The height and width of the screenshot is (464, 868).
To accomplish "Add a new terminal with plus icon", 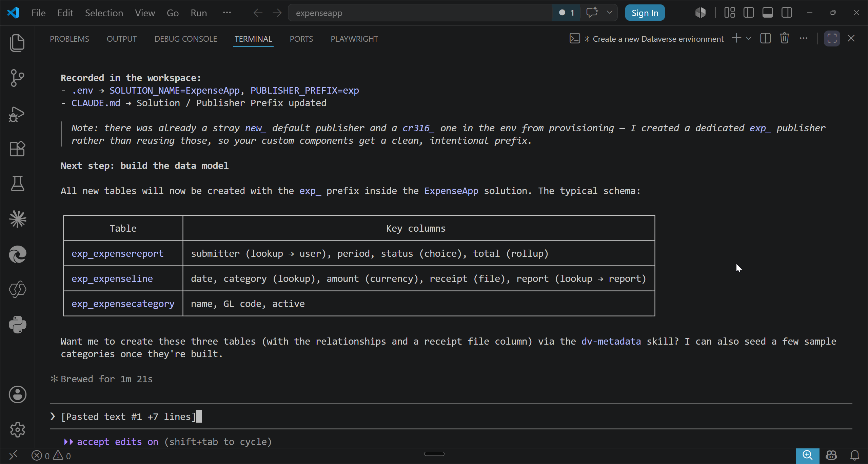I will (736, 38).
